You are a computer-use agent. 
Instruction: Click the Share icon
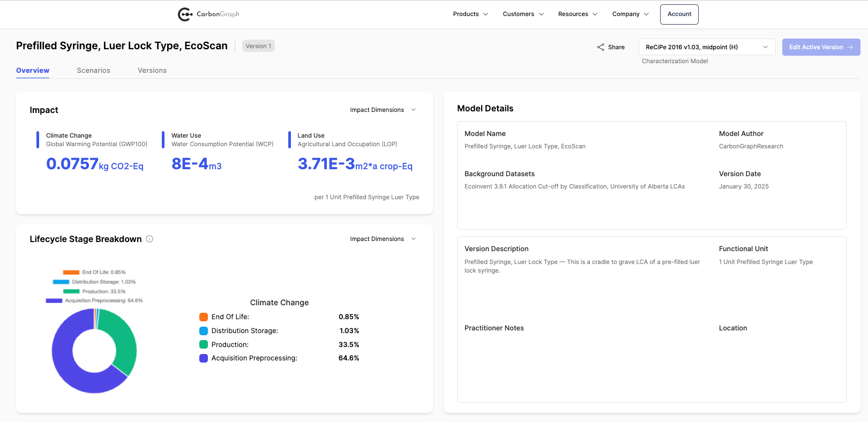pos(601,47)
